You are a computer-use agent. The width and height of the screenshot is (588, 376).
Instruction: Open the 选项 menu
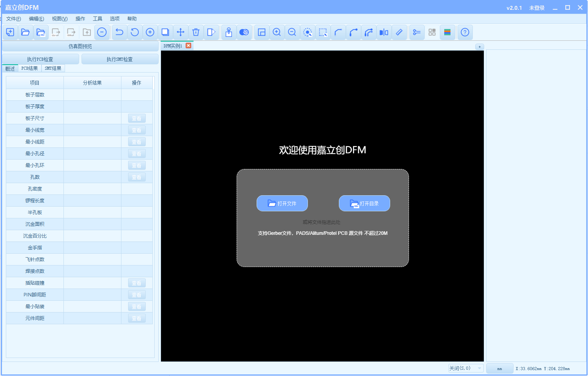pos(115,19)
